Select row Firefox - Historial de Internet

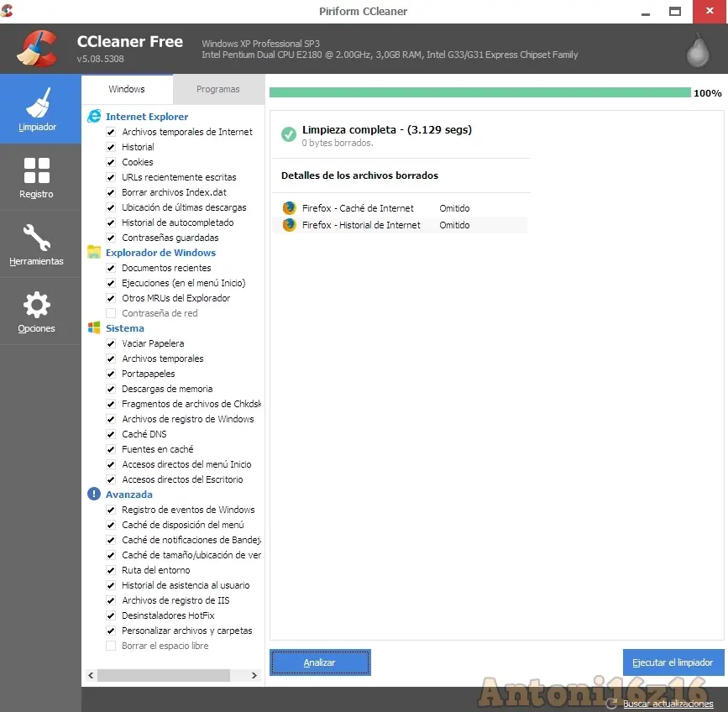click(x=400, y=225)
